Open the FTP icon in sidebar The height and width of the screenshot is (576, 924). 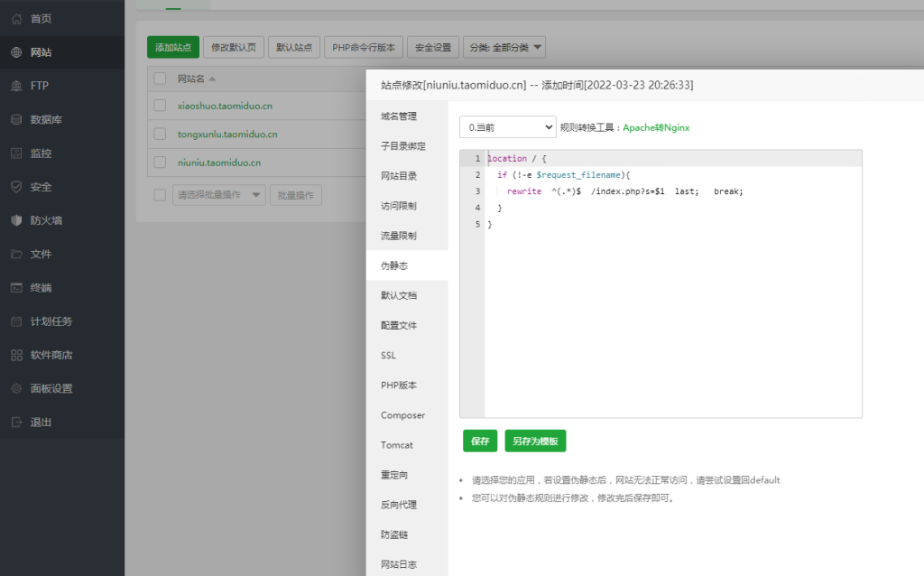(16, 86)
